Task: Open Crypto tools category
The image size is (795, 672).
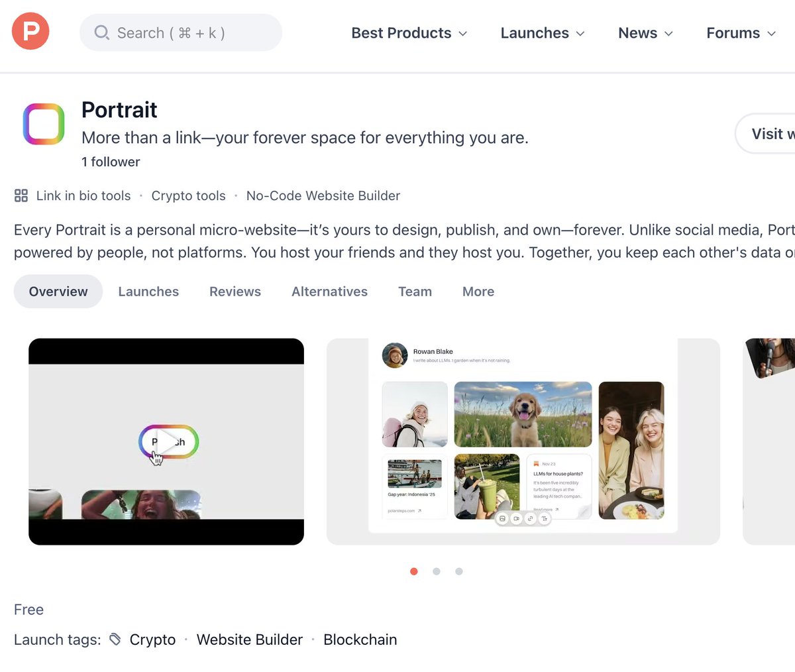Action: click(x=188, y=196)
